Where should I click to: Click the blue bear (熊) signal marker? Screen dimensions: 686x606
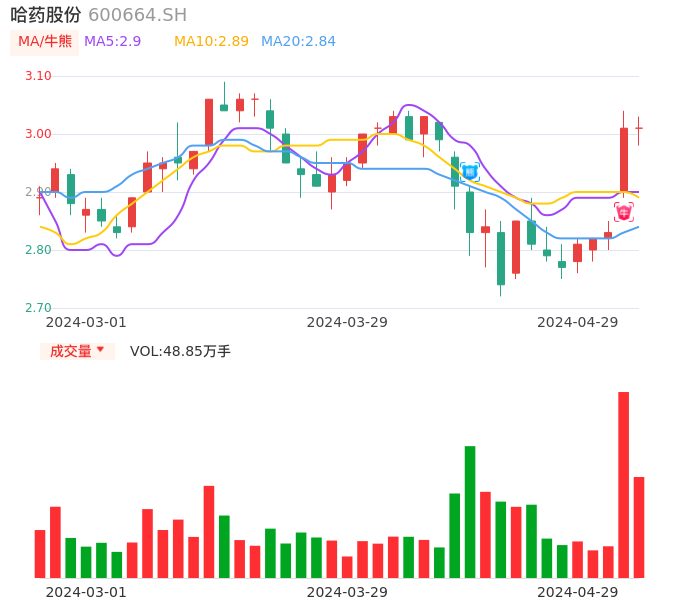(469, 172)
